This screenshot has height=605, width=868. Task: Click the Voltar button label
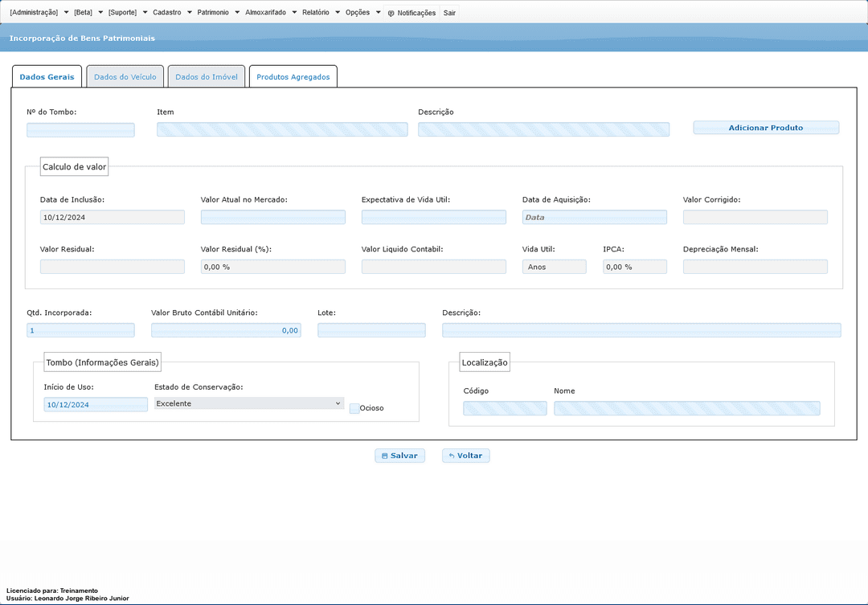469,456
